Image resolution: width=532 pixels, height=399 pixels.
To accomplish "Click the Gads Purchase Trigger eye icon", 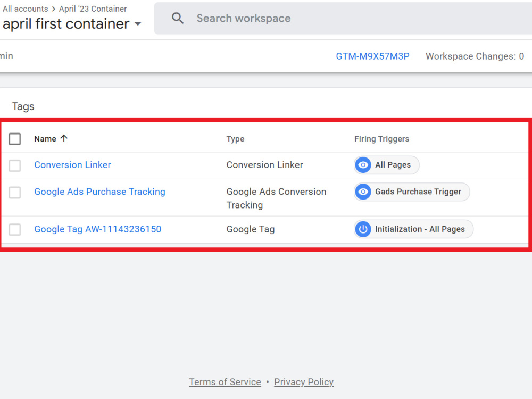I will click(363, 192).
